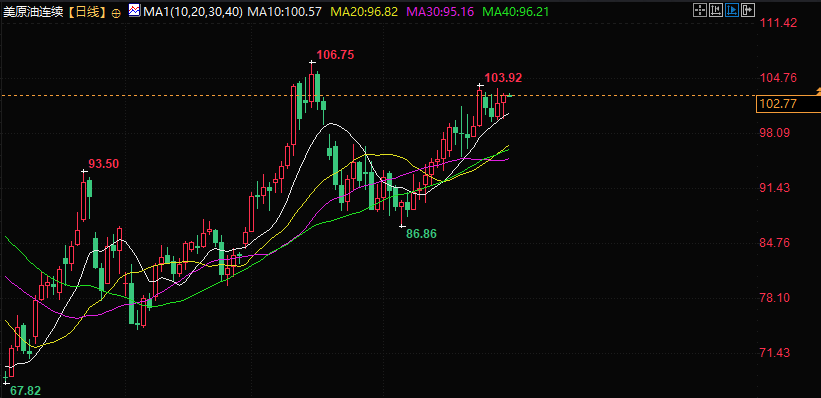Click the crosshair cursor icon in top toolbar
Viewport: 821px width, 398px height.
(699, 9)
